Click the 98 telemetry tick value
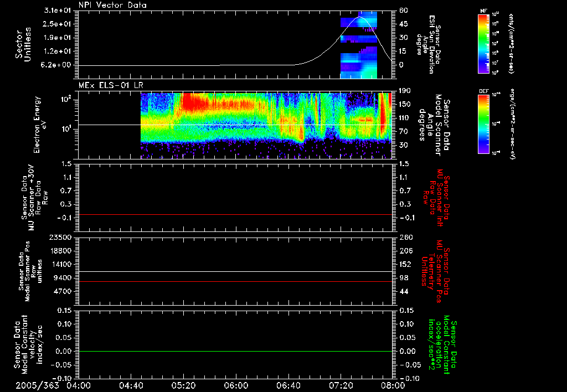 pos(404,278)
